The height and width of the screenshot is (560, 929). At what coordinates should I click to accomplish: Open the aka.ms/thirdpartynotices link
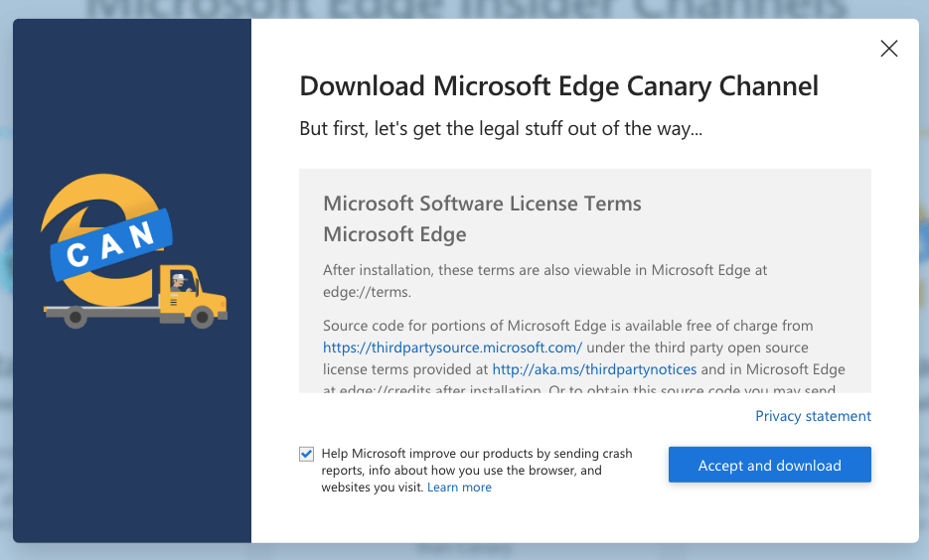[x=594, y=369]
